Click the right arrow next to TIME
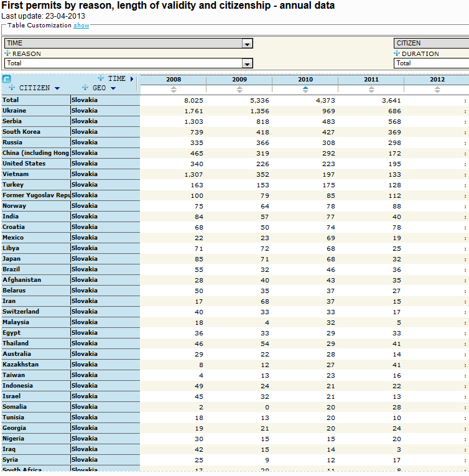Image resolution: width=469 pixels, height=476 pixels. coord(132,79)
